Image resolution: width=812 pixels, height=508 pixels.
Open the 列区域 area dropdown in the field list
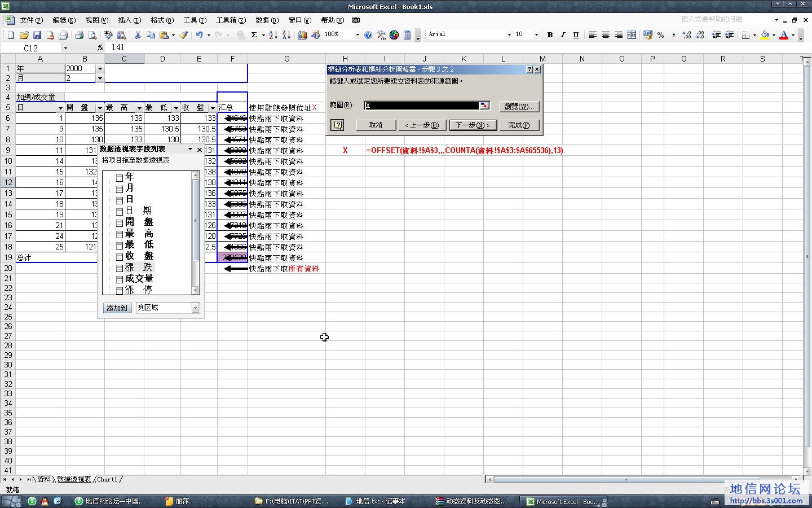(196, 308)
